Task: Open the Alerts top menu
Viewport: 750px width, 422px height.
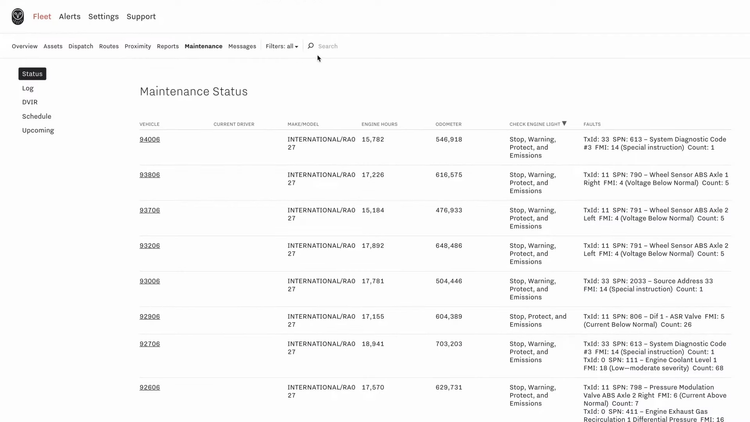Action: tap(70, 17)
